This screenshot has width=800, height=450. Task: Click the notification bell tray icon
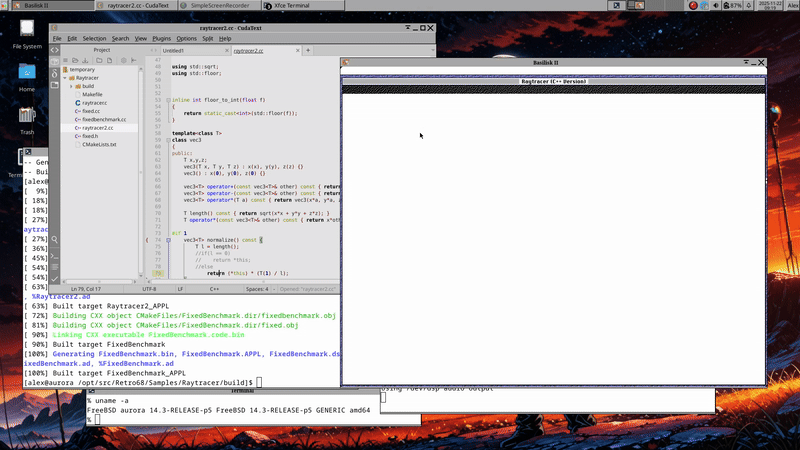coord(748,6)
